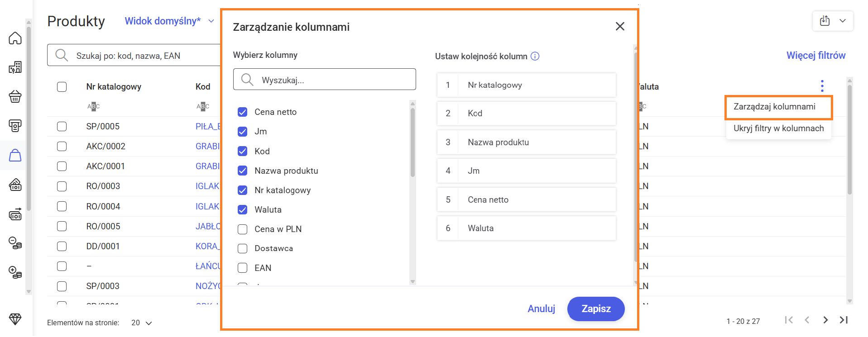
Task: Enable the Dostawca column checkbox
Action: 243,249
